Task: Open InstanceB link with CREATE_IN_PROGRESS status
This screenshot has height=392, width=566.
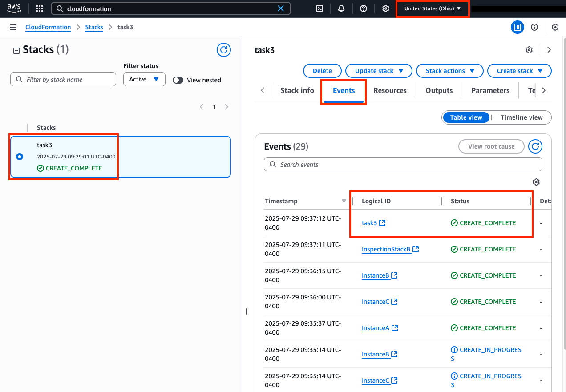Action: pyautogui.click(x=380, y=354)
